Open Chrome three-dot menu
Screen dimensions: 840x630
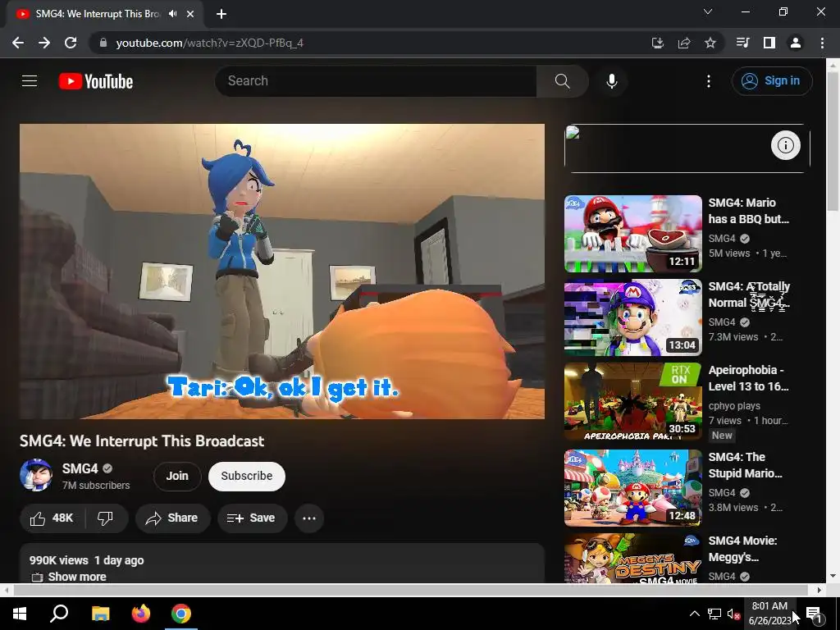coord(822,43)
